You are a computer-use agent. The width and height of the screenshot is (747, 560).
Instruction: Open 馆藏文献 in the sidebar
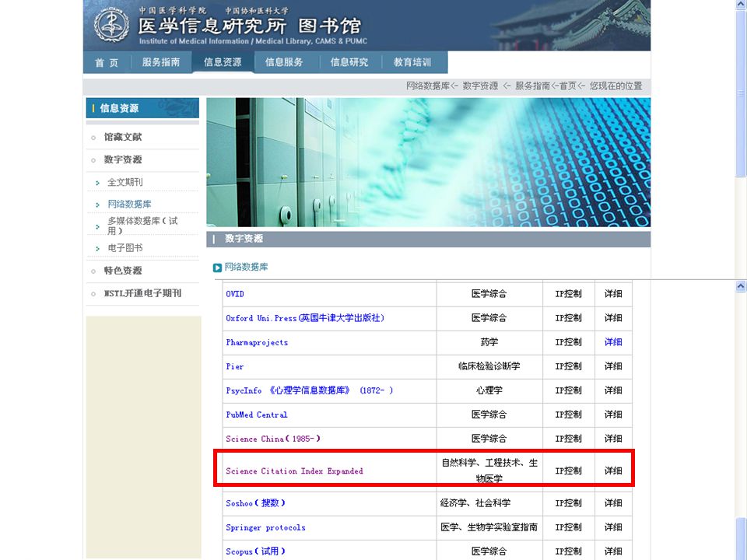coord(123,137)
